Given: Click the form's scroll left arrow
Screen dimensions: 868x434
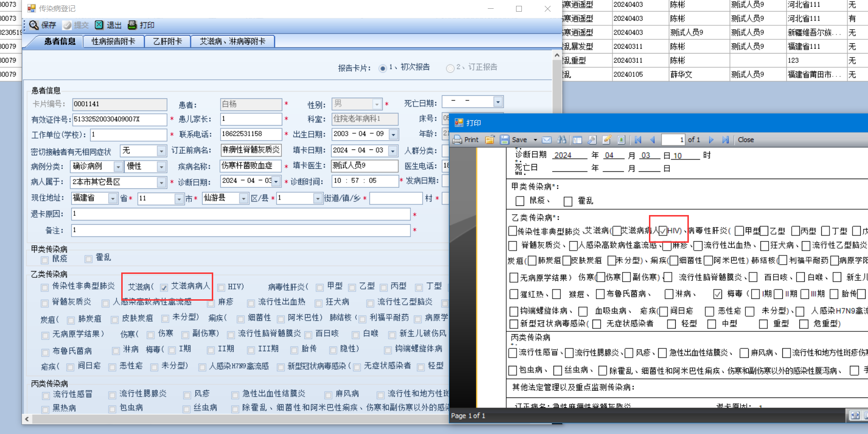Looking at the screenshot, I should pos(27,418).
